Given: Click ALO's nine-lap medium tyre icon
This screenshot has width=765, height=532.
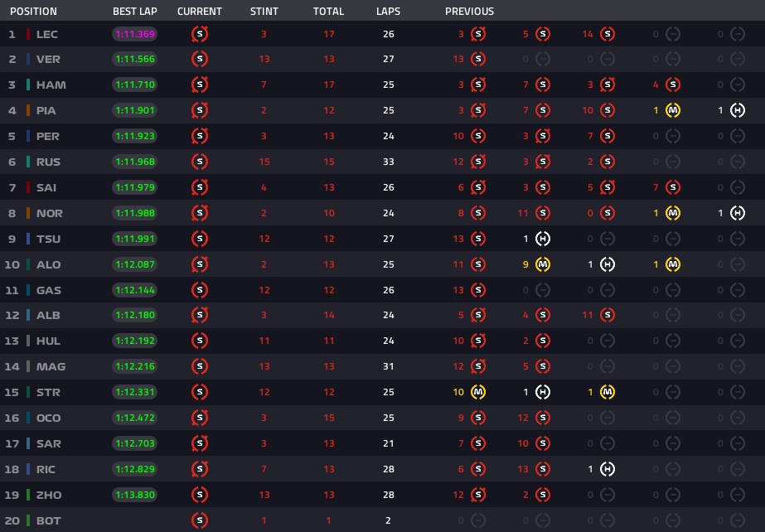Looking at the screenshot, I should (x=543, y=264).
